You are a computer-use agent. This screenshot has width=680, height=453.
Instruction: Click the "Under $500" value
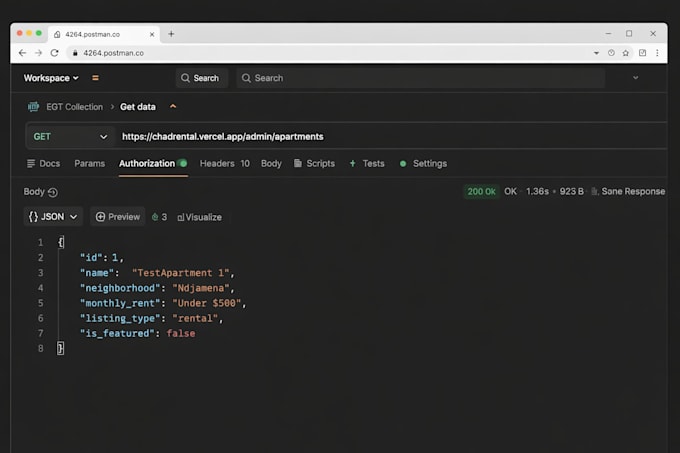(206, 303)
